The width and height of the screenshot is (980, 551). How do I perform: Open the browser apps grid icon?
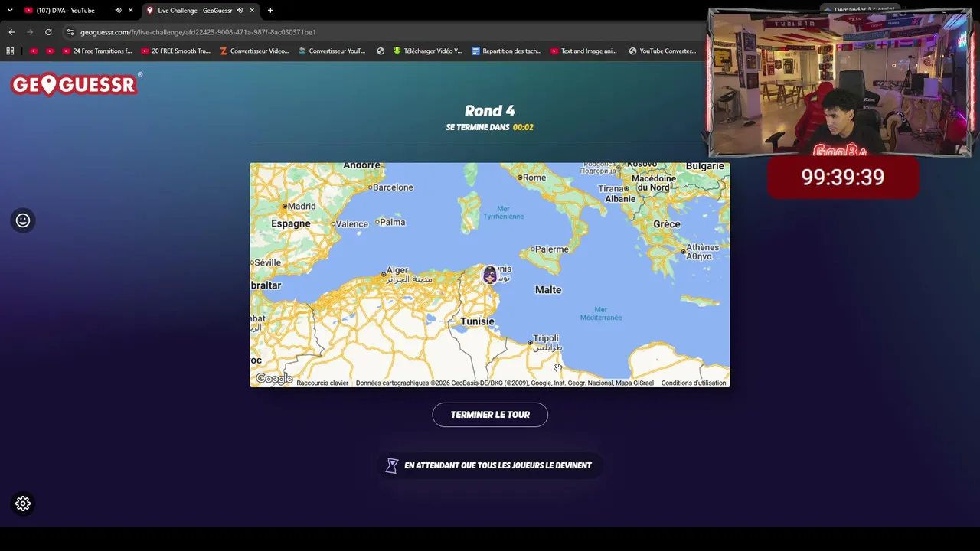coord(10,51)
